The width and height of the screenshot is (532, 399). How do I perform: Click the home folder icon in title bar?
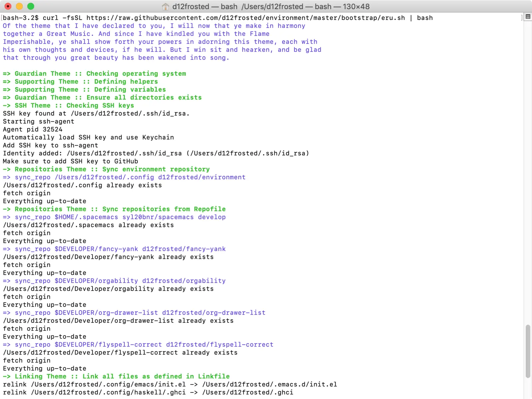(165, 7)
